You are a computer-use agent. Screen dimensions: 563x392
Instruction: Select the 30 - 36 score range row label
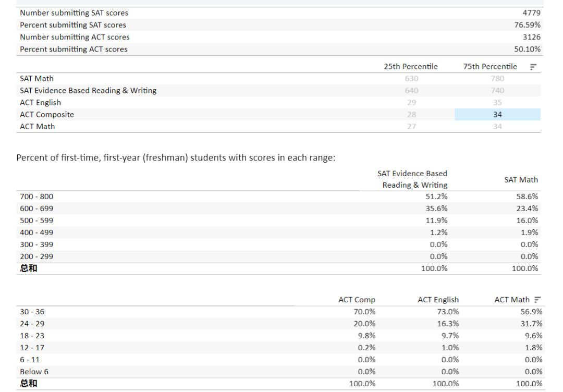point(32,312)
